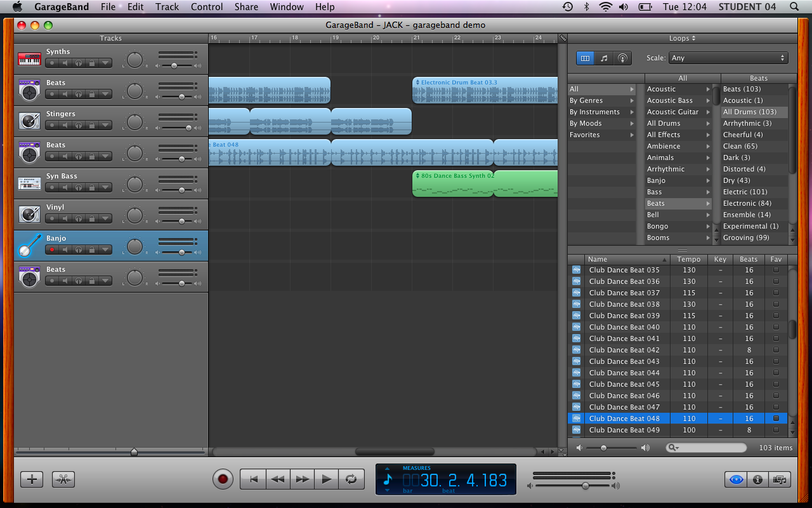Open the Control menu

207,7
